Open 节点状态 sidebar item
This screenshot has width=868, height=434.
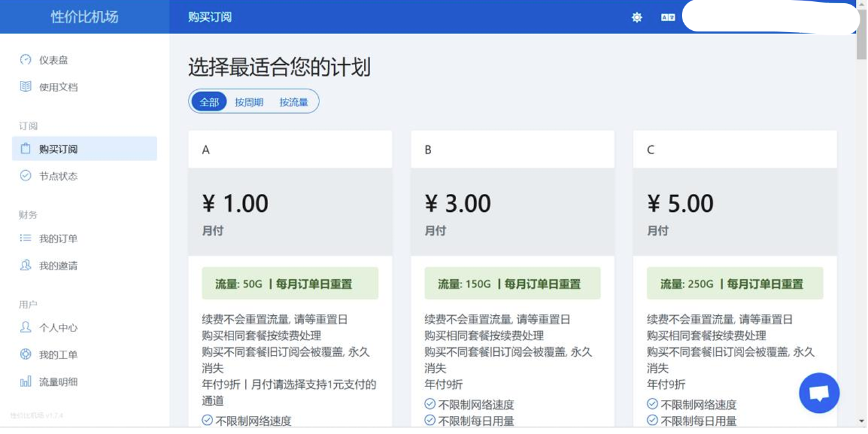85,175
